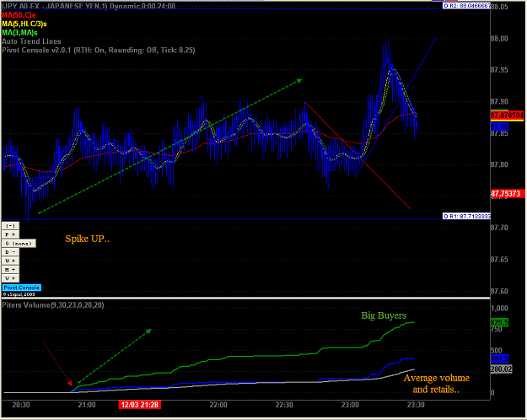This screenshot has height=420, width=527.
Task: Click the blue 401.5 volume value marker
Action: point(499,358)
